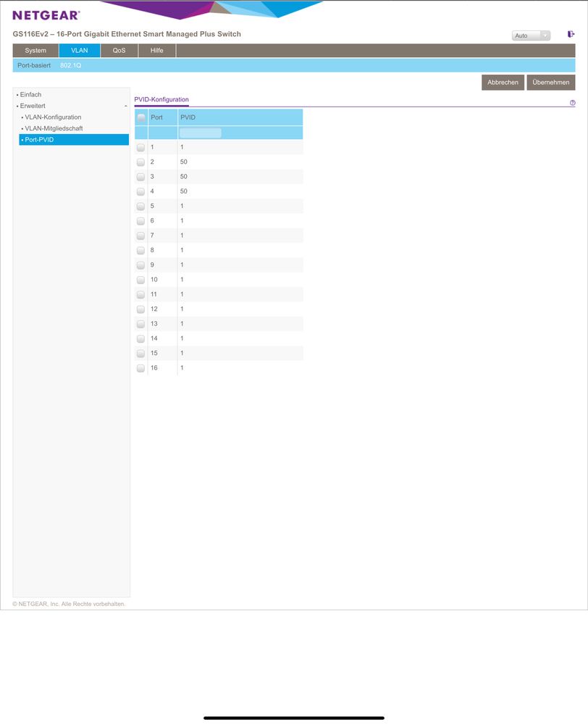The height and width of the screenshot is (724, 588).
Task: Click the NETGEAR logo
Action: click(46, 15)
